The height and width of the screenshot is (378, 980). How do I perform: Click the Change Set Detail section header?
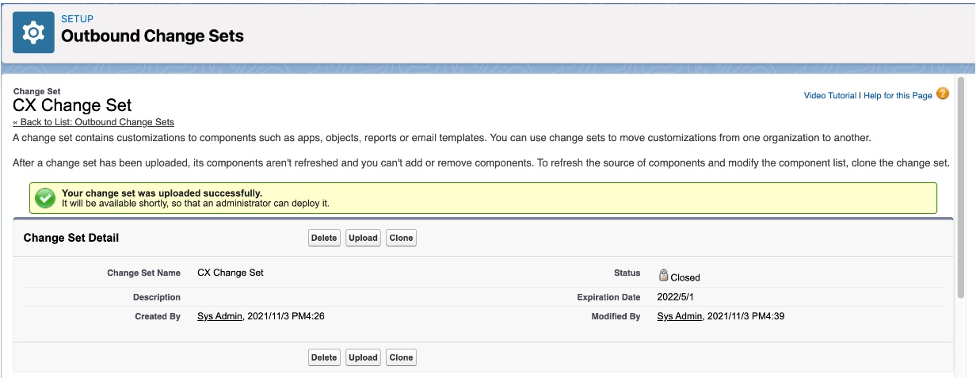click(x=71, y=238)
